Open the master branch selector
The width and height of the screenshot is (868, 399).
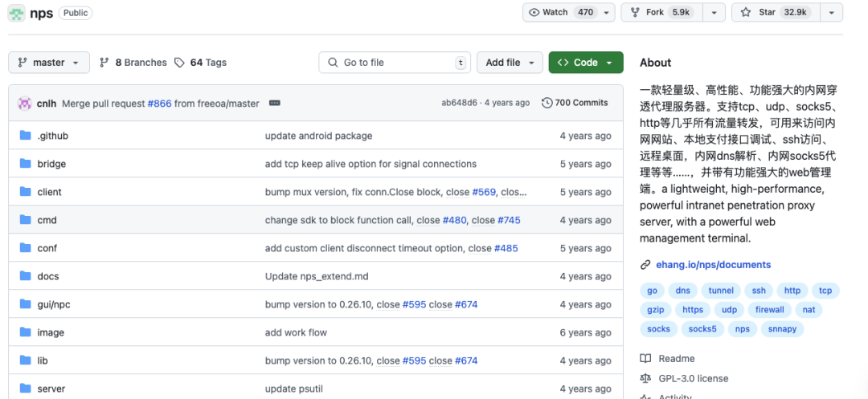pyautogui.click(x=49, y=63)
